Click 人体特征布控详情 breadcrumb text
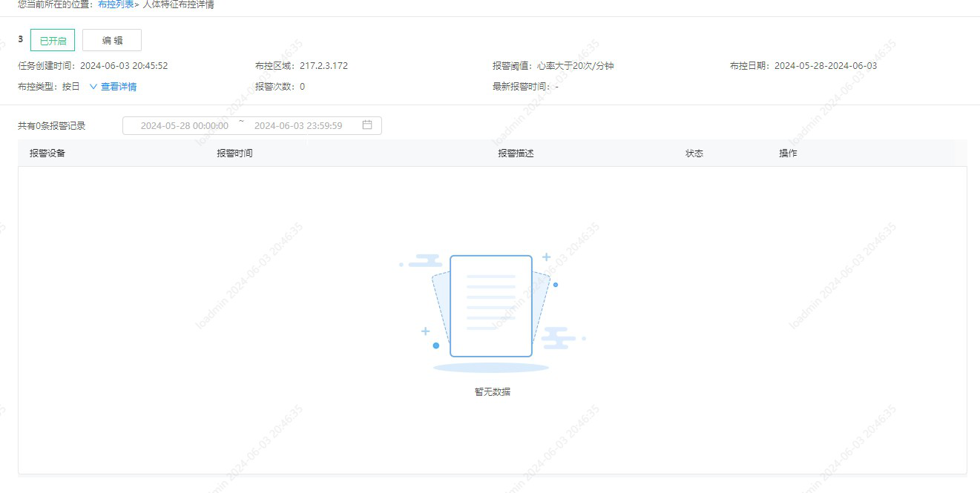 point(178,4)
